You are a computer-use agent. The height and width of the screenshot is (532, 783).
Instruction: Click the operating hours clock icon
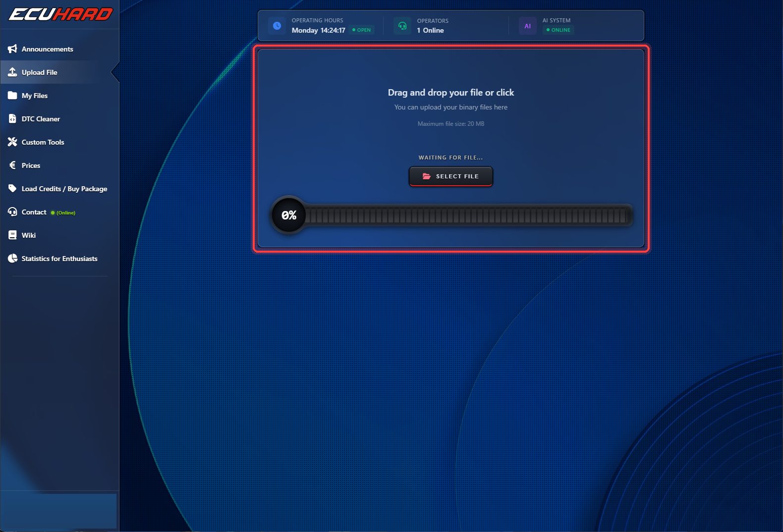click(x=277, y=26)
